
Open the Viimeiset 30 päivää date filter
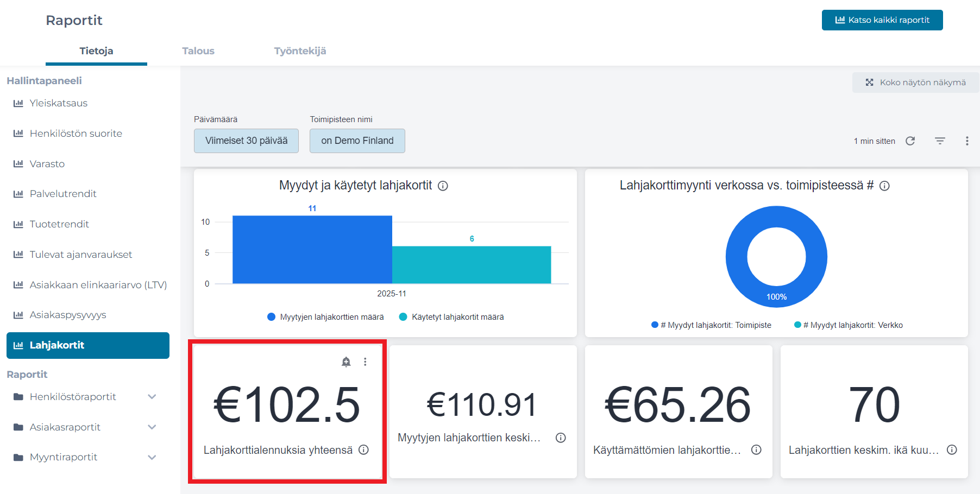point(246,141)
